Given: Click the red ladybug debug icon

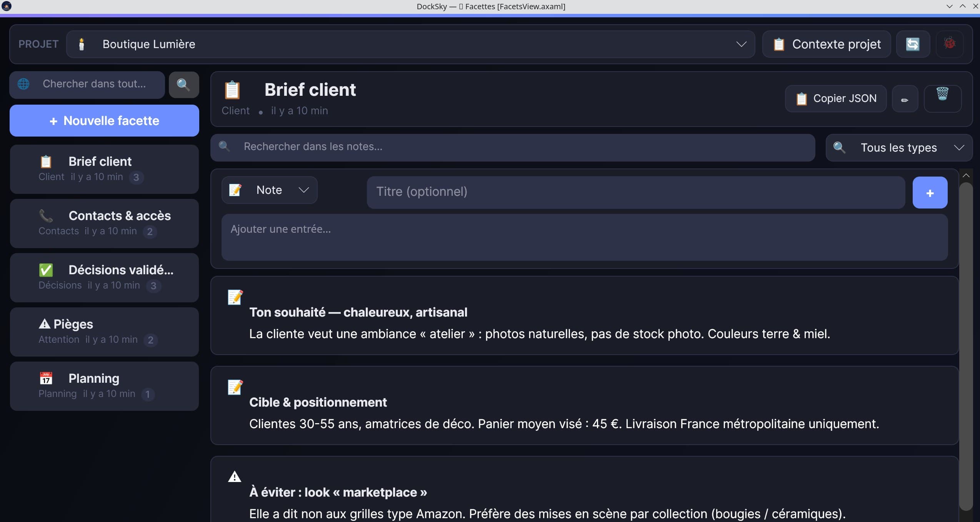Looking at the screenshot, I should tap(949, 43).
